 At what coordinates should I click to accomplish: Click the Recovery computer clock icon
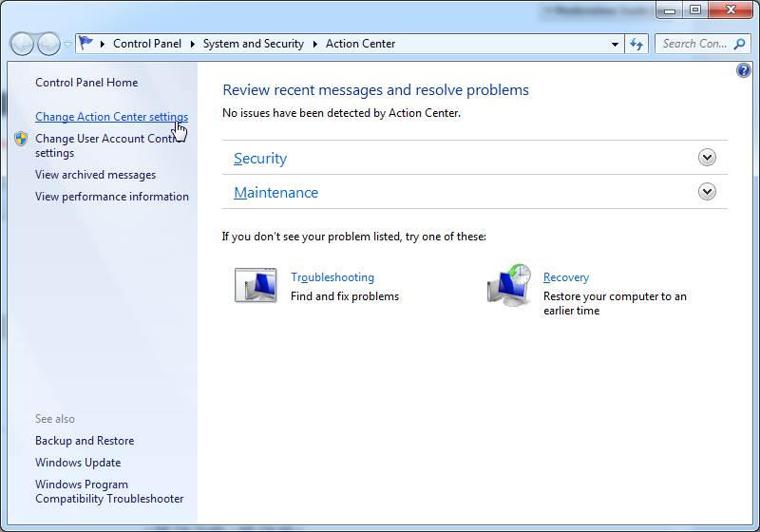[x=509, y=285]
